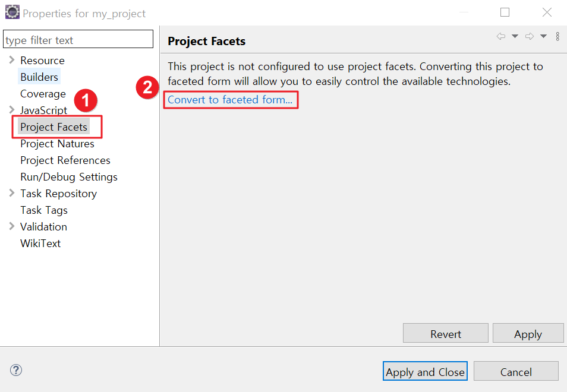Screen dimensions: 567x392
Task: Open forward navigation history dropdown
Action: (543, 36)
